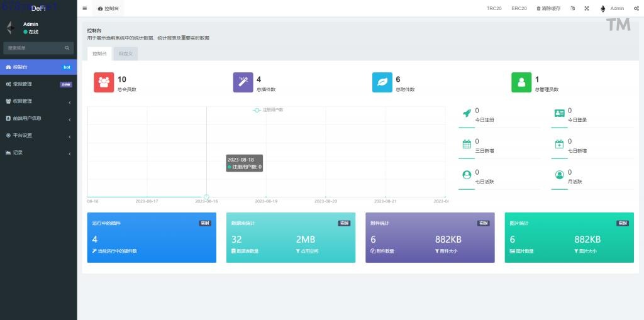Click the green administrator user icon
The height and width of the screenshot is (320, 644).
[521, 83]
